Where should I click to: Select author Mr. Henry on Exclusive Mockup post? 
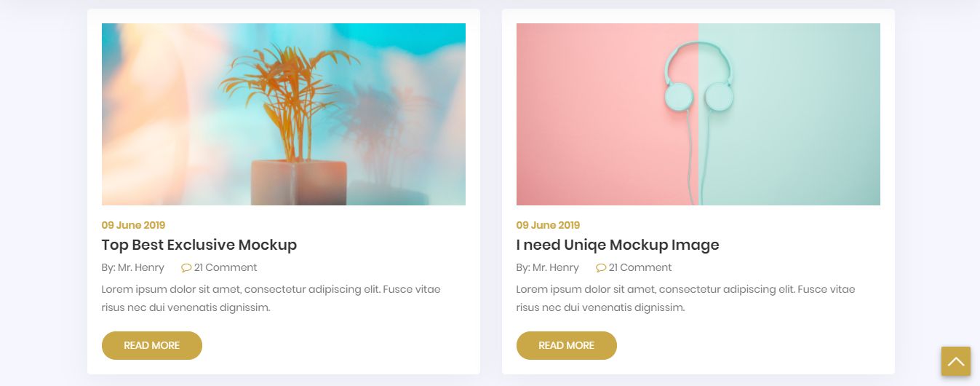click(x=141, y=267)
